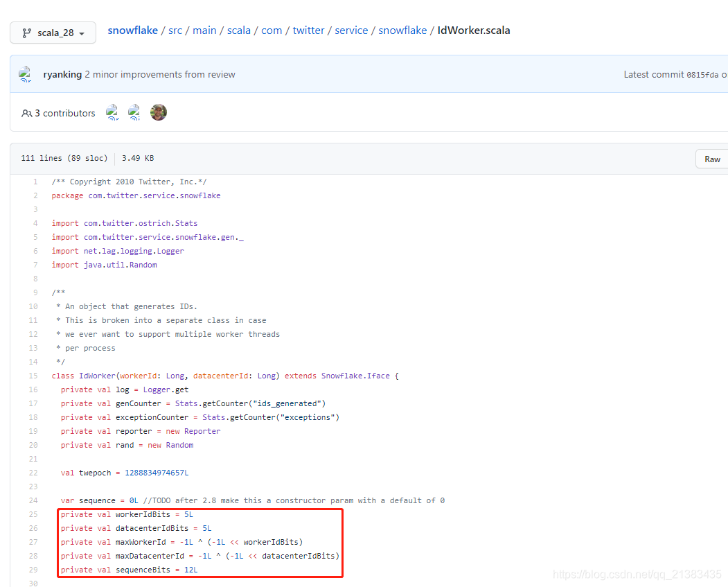This screenshot has width=728, height=587.
Task: Open the third contributor photo avatar
Action: click(x=159, y=112)
